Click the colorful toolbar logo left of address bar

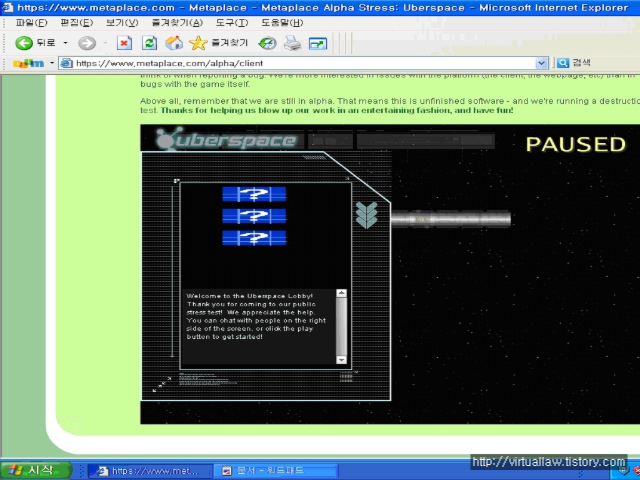29,63
